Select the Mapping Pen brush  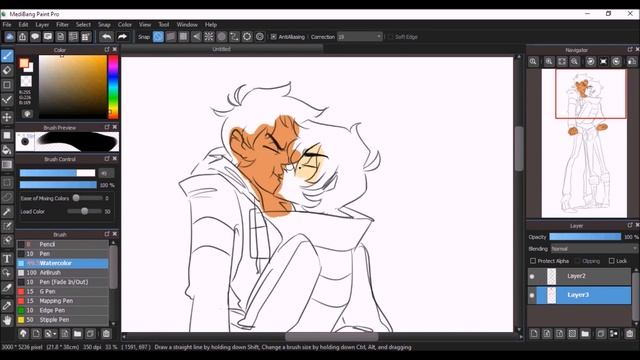pyautogui.click(x=62, y=301)
